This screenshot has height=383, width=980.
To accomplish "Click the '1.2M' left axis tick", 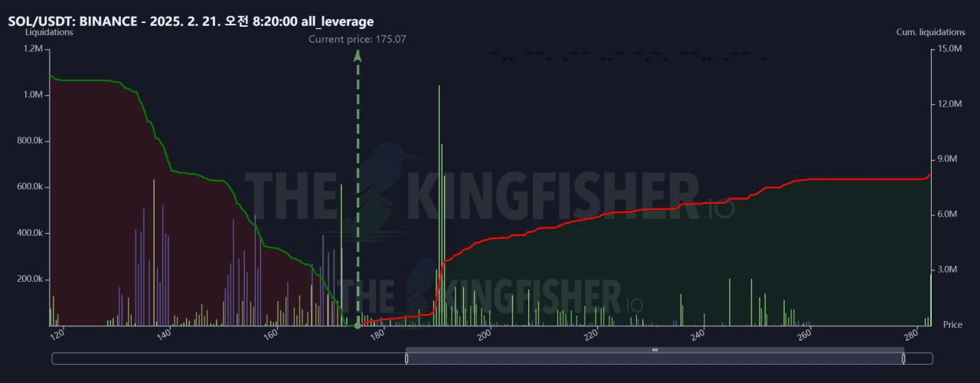I will (34, 49).
